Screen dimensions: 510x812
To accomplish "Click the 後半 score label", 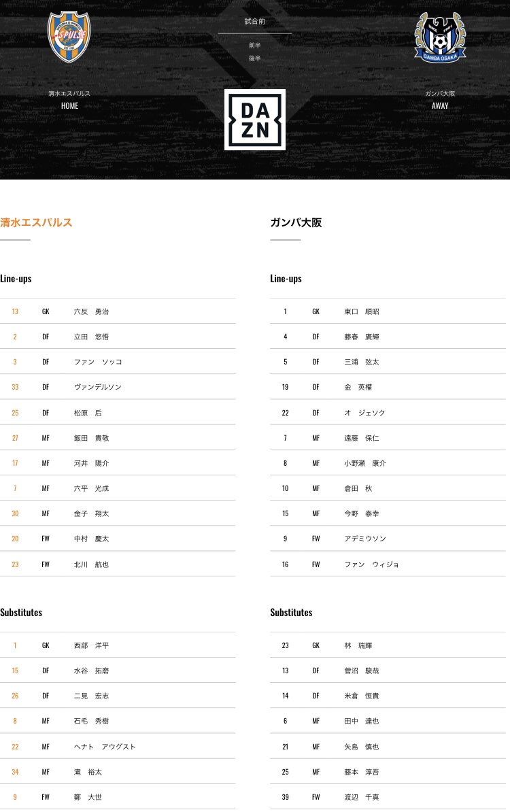I will (255, 58).
